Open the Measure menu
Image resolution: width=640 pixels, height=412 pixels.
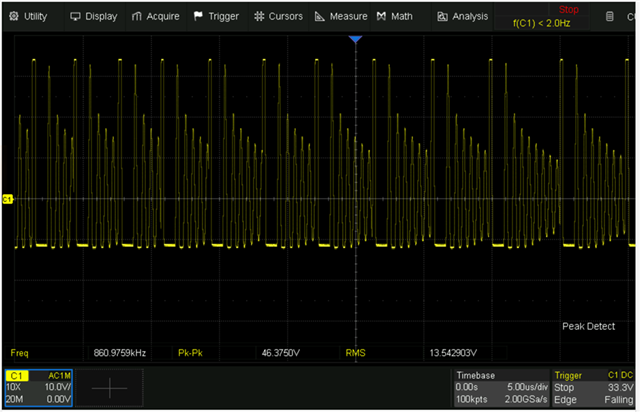coord(341,16)
